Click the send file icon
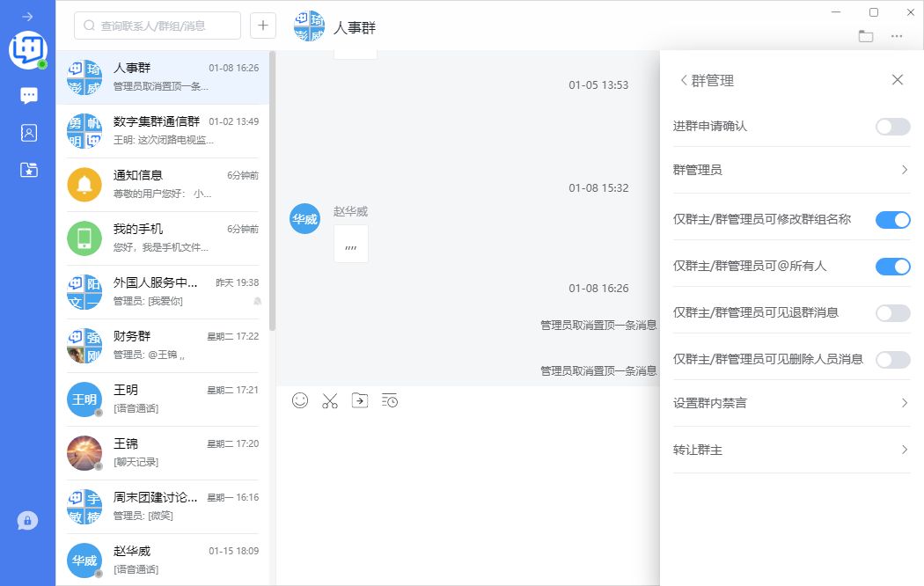 point(360,400)
